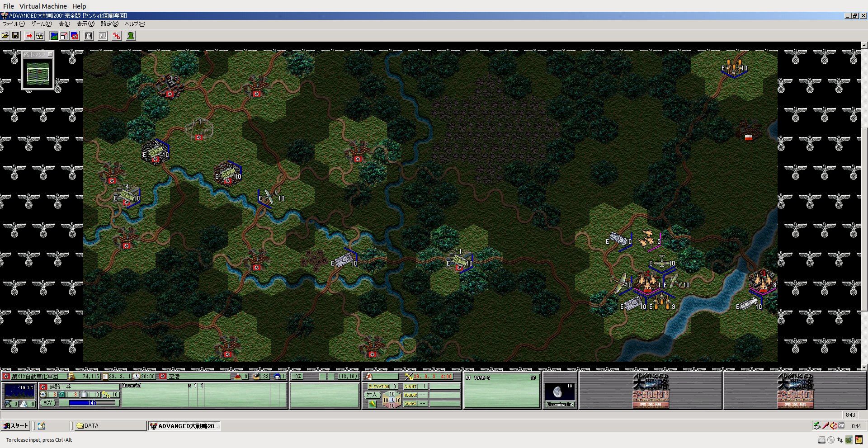This screenshot has height=448, width=868.
Task: Open the ゲーム(G) menu
Action: coord(42,24)
